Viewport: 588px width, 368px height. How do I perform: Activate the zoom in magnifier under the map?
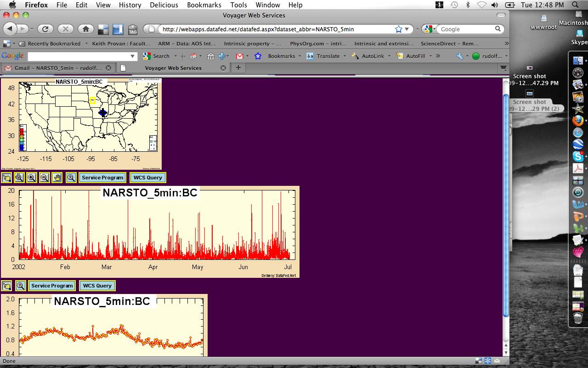point(32,178)
